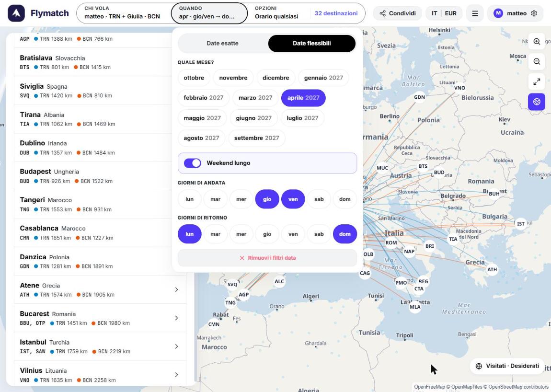Image resolution: width=551 pixels, height=392 pixels.
Task: Click the ATH airport marker on map
Action: point(492,270)
